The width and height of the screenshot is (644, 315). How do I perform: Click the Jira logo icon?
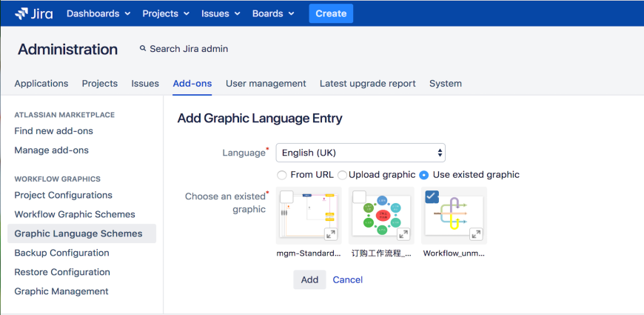[21, 13]
